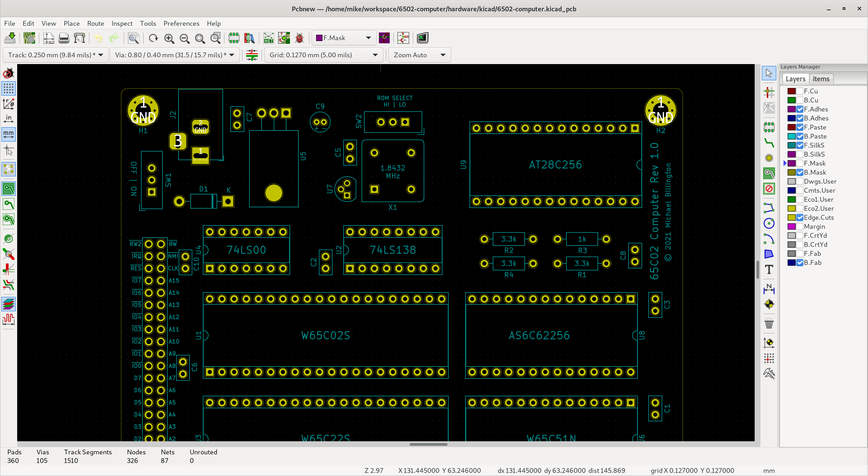Image resolution: width=868 pixels, height=476 pixels.
Task: Click the Print board icon
Action: 64,38
